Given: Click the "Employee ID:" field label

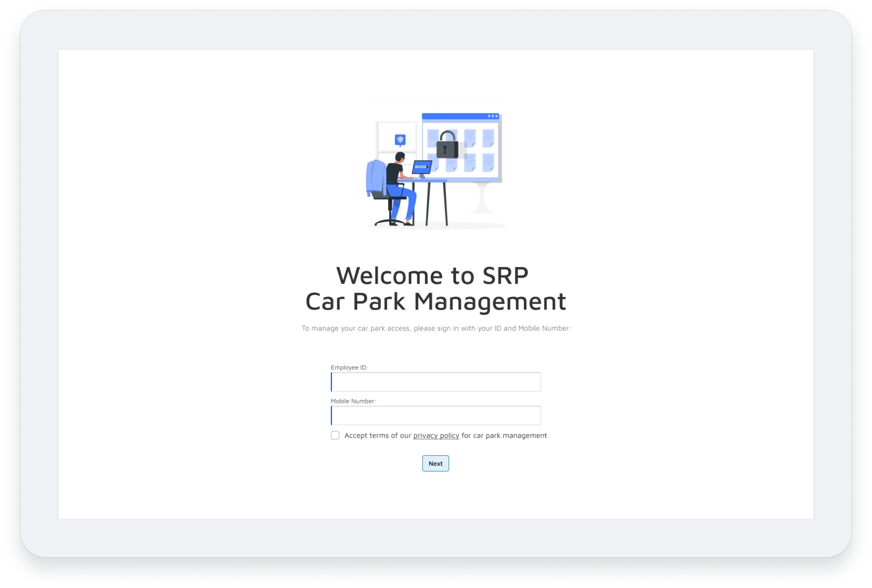Looking at the screenshot, I should pos(349,367).
